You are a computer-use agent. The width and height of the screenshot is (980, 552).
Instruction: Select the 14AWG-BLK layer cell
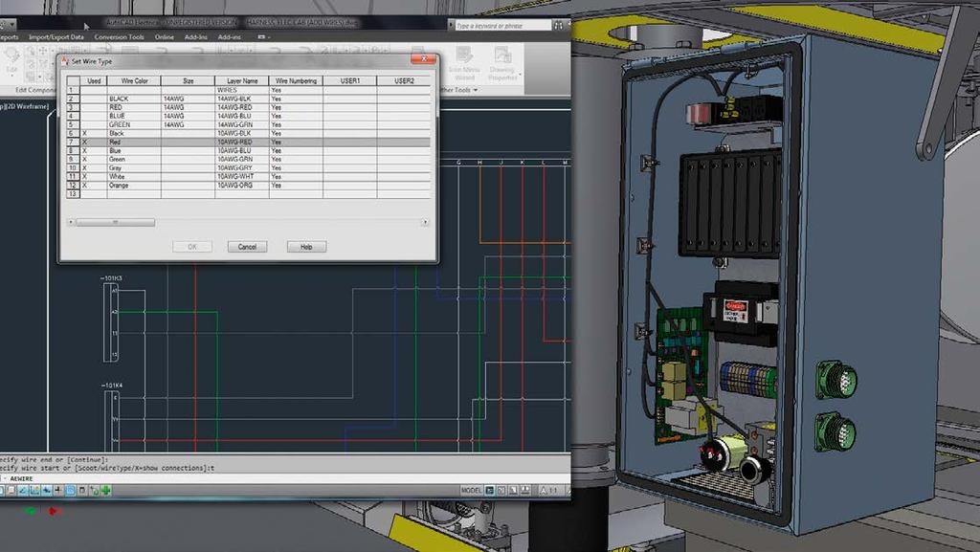click(x=242, y=99)
